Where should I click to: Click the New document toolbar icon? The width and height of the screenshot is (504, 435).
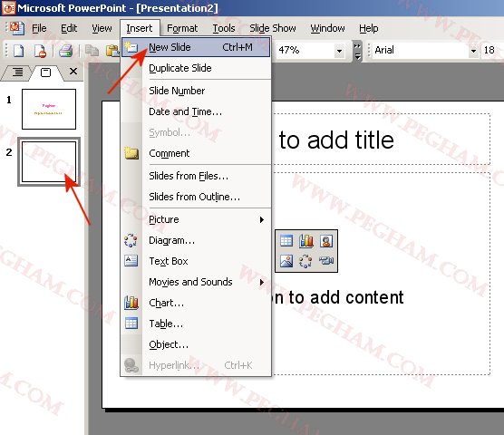tap(18, 51)
